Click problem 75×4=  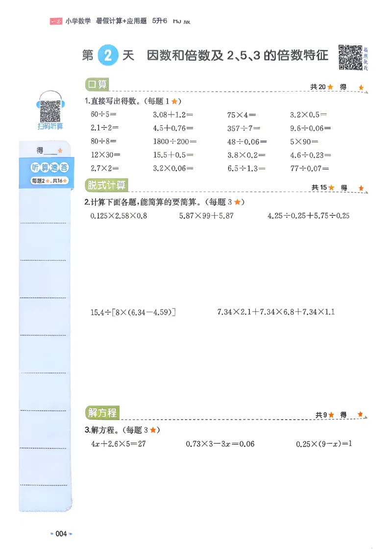tap(242, 115)
